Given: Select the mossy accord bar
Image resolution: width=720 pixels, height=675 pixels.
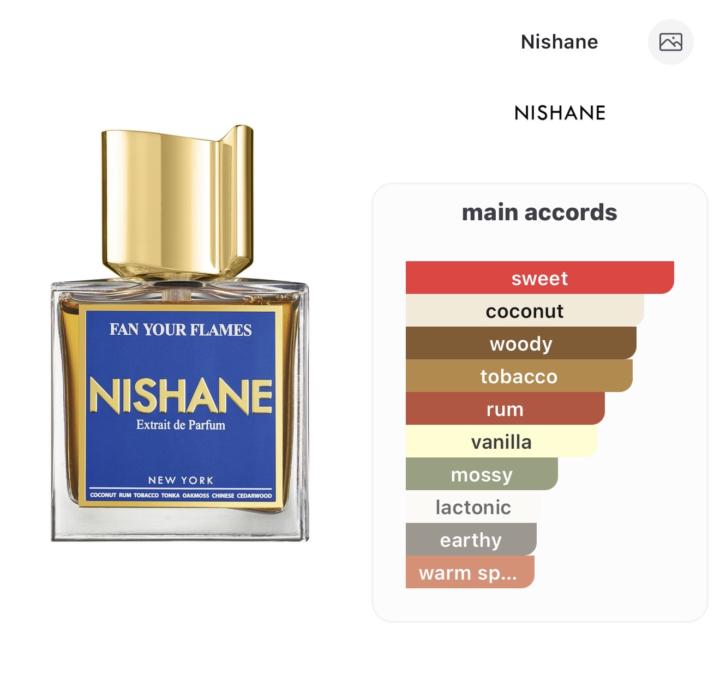Looking at the screenshot, I should [x=482, y=474].
